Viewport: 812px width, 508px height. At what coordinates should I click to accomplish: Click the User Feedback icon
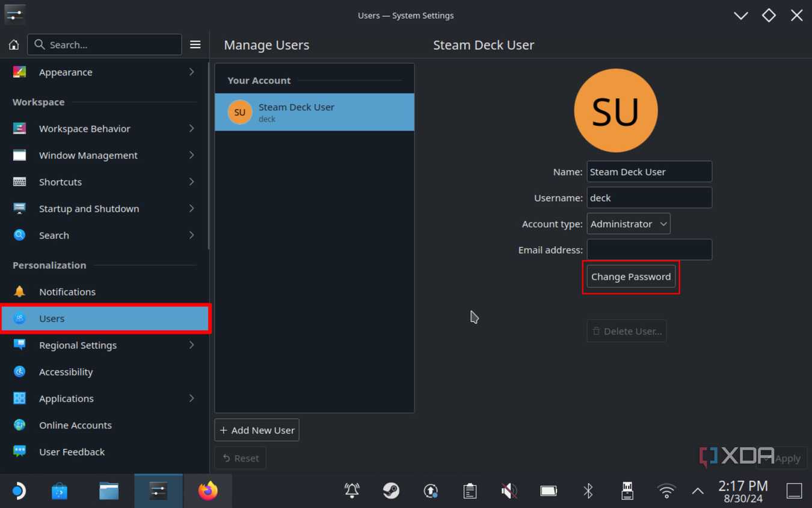(x=19, y=451)
